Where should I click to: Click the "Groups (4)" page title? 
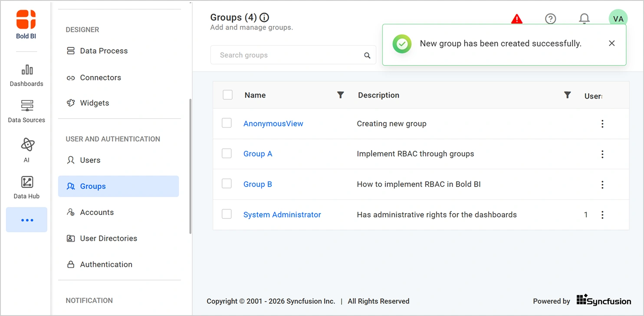[x=233, y=17]
